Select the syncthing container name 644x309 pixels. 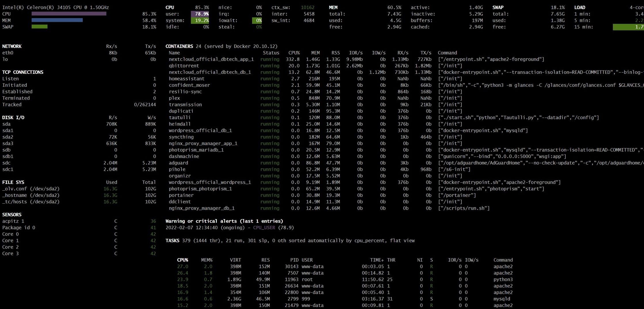click(x=181, y=137)
